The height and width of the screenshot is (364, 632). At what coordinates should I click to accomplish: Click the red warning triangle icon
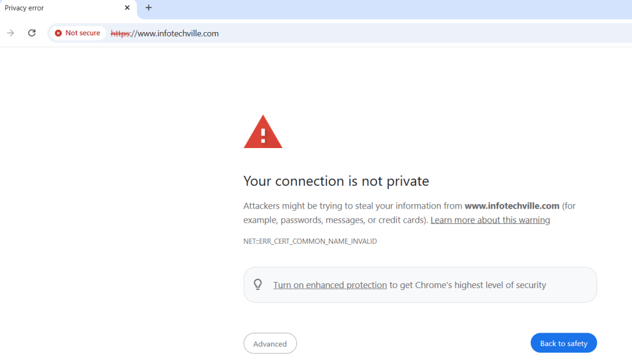point(263,132)
